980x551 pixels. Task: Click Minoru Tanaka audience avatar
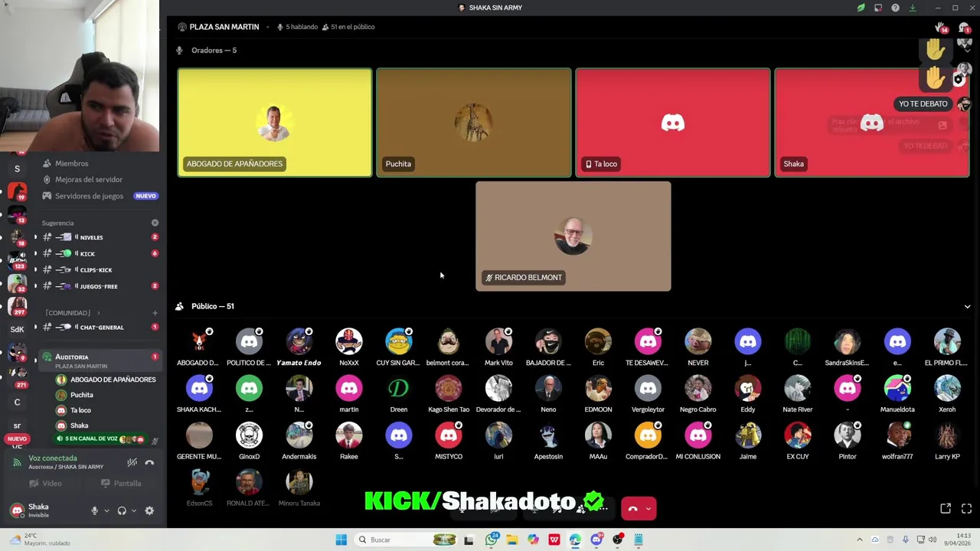pos(299,482)
